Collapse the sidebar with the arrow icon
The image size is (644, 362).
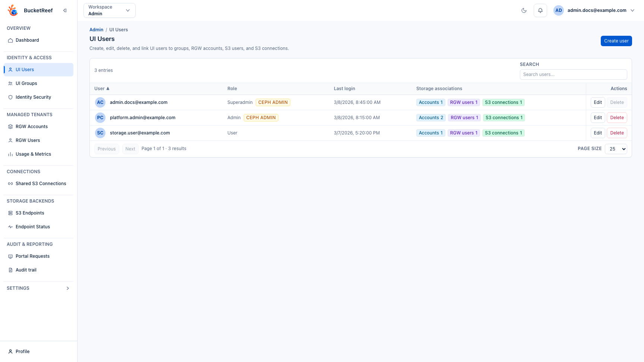coord(65,10)
